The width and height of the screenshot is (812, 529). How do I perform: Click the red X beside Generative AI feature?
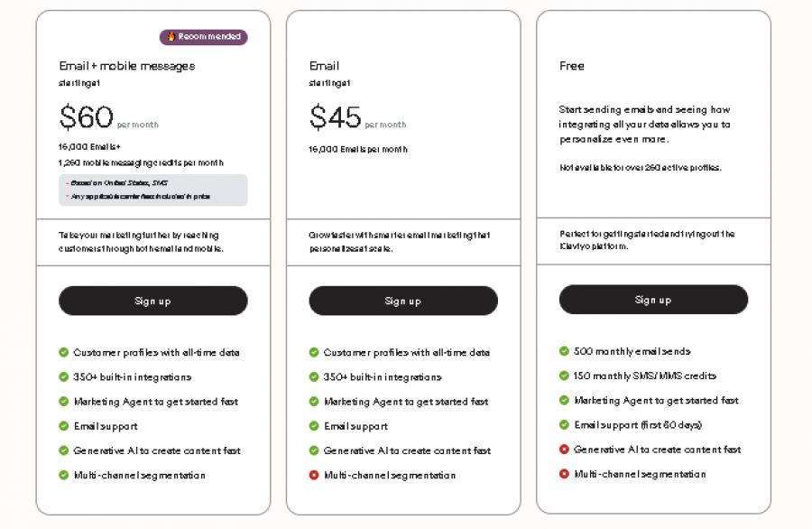coord(564,450)
